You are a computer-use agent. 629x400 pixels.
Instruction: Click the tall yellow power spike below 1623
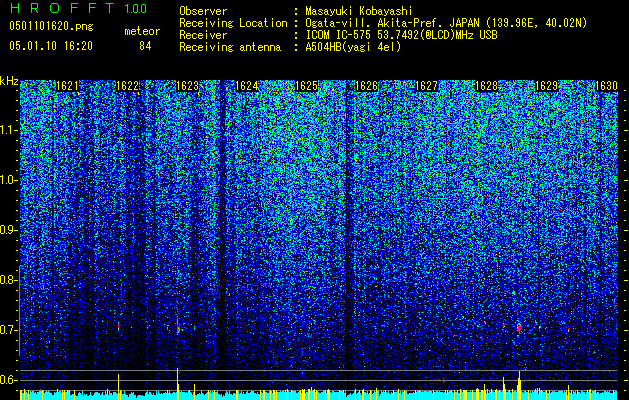(x=177, y=384)
